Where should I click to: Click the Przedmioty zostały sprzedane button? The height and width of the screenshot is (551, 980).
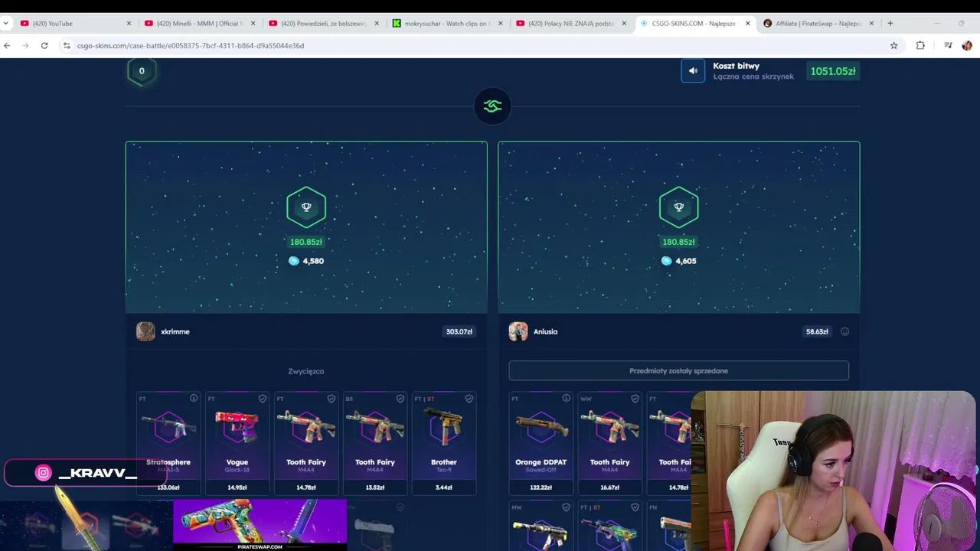[678, 370]
